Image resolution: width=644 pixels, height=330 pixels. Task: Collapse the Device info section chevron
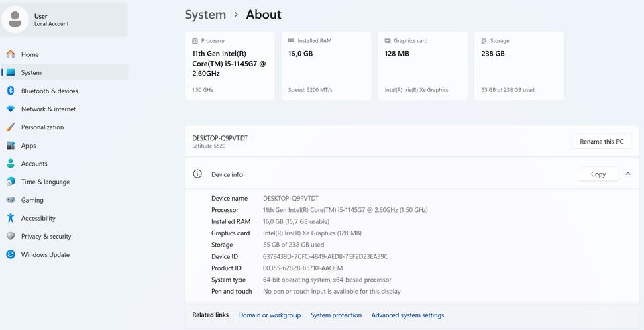point(628,174)
